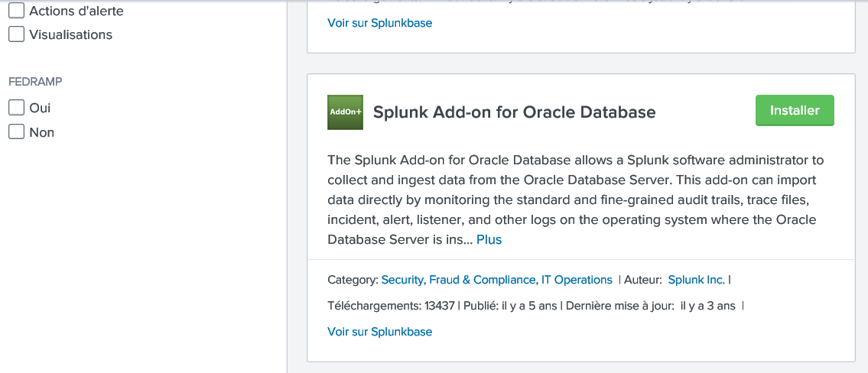
Task: Click the Auteur label beside Splunk Inc.
Action: point(643,280)
